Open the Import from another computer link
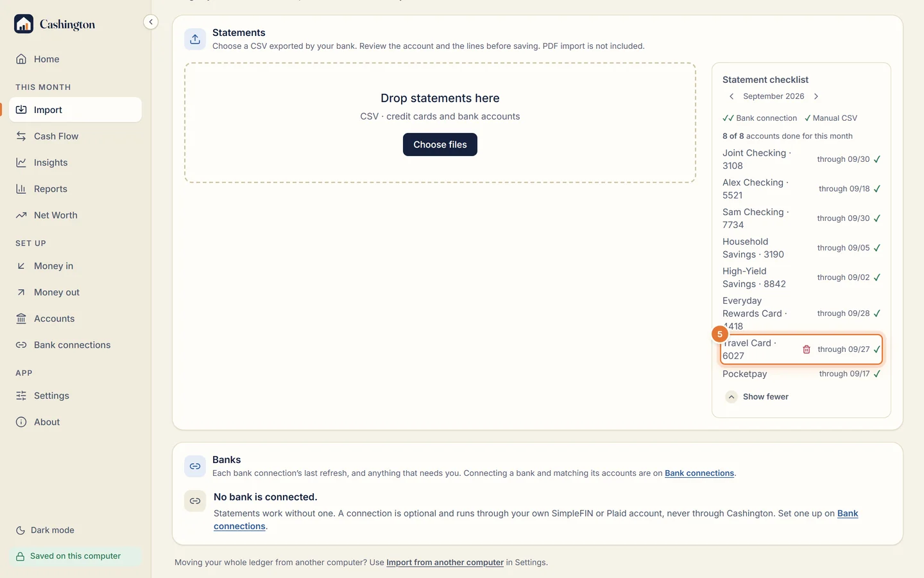Screen dimensions: 924x578 click(445, 563)
